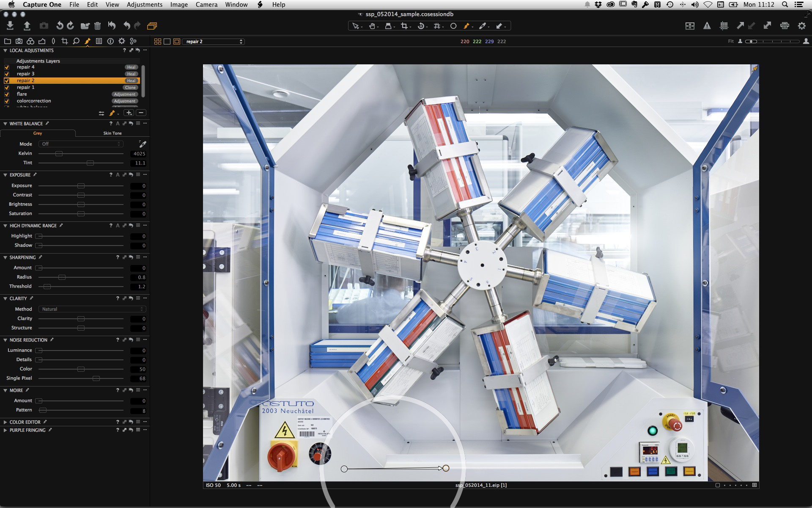Open the Window menu
The image size is (812, 508).
coord(236,5)
